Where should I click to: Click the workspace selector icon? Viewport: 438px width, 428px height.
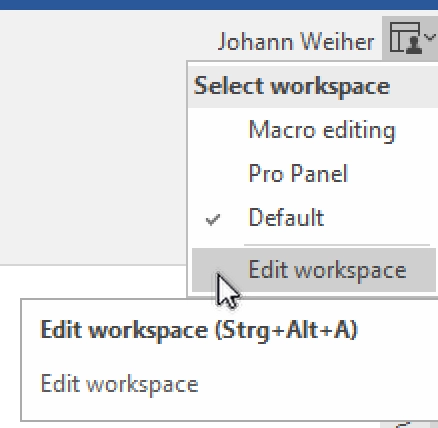click(406, 38)
